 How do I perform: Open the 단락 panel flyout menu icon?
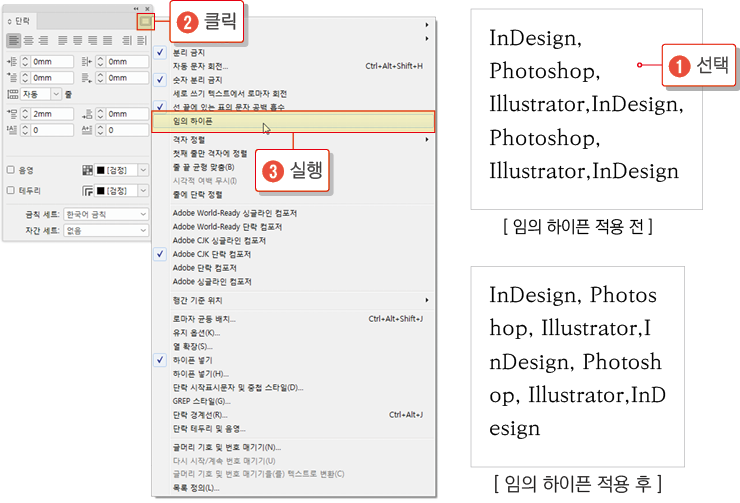pos(145,22)
